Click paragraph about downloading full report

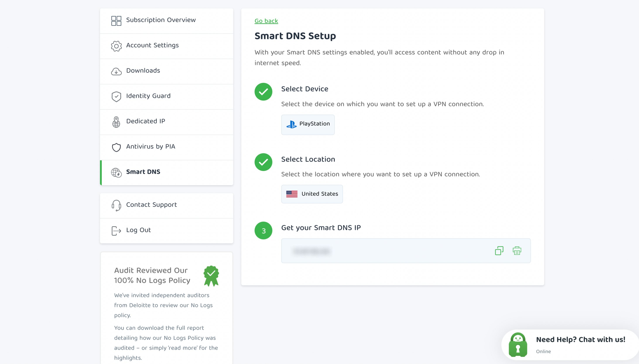pyautogui.click(x=166, y=343)
